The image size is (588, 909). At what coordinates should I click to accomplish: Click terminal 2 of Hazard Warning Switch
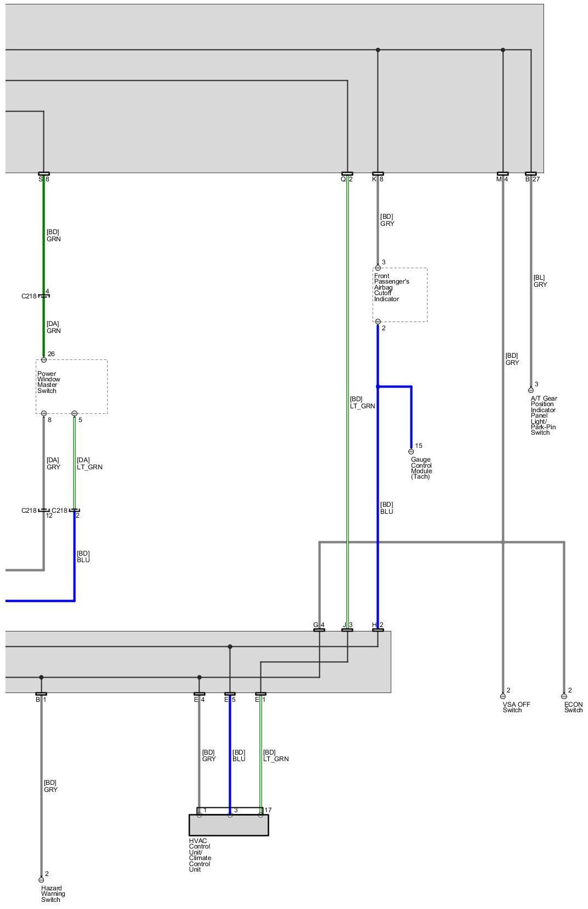click(41, 879)
